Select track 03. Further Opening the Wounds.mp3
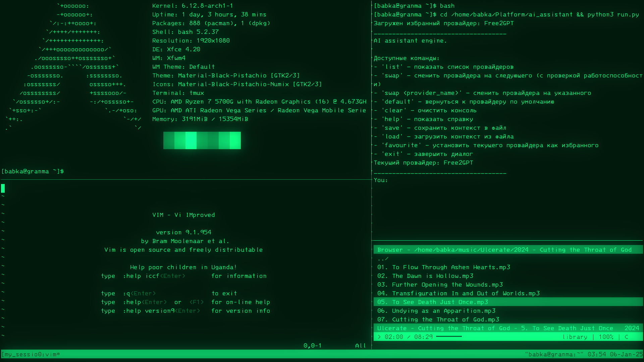 440,285
